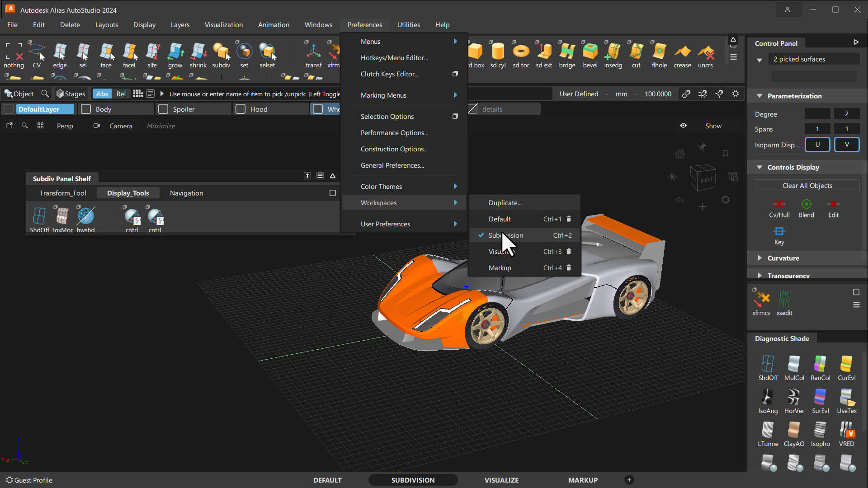Open the Preferences menu
This screenshot has width=868, height=488.
coord(364,24)
